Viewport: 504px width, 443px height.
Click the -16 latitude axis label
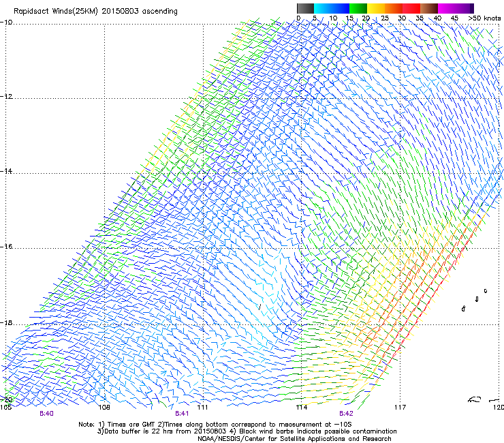[x=6, y=247]
